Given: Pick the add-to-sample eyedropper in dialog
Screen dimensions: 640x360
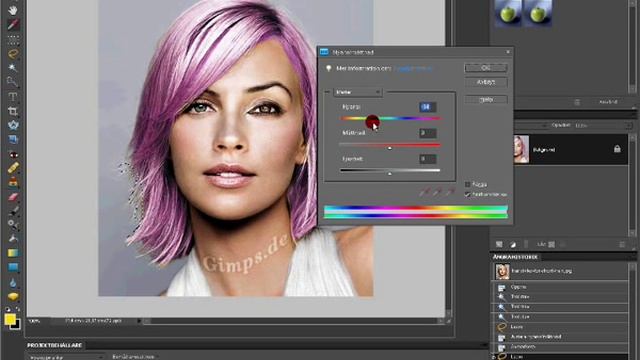Looking at the screenshot, I should point(437,192).
